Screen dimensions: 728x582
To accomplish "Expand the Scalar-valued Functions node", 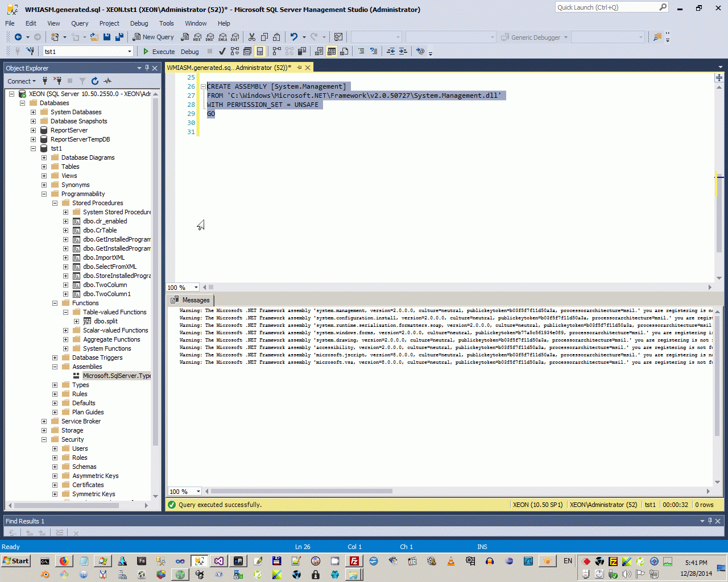I will click(66, 330).
